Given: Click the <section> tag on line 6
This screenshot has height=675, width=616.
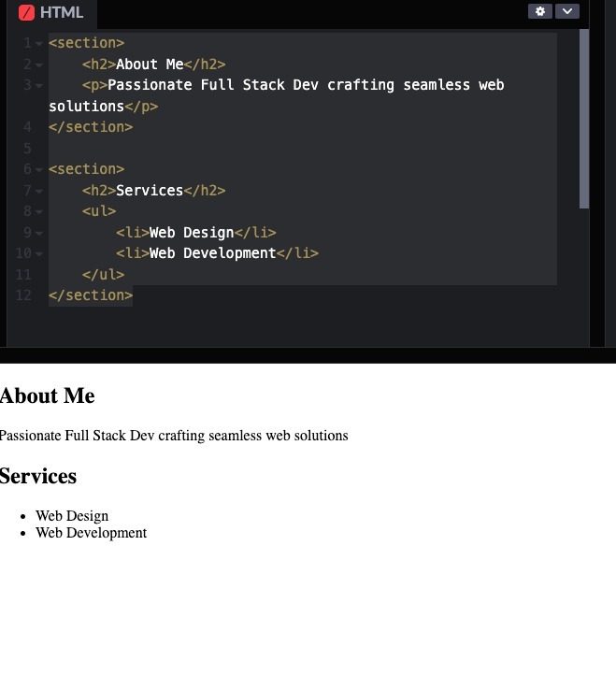Looking at the screenshot, I should (87, 169).
